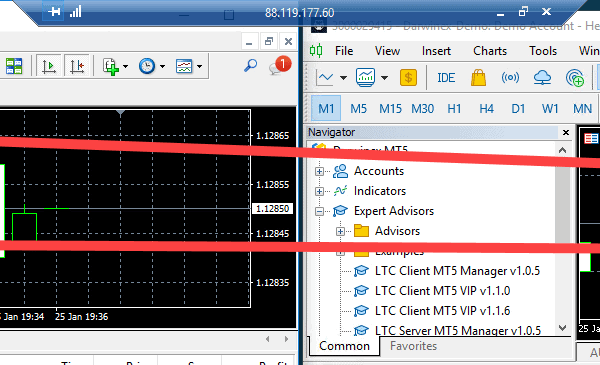Select the M1 timeframe

[326, 109]
